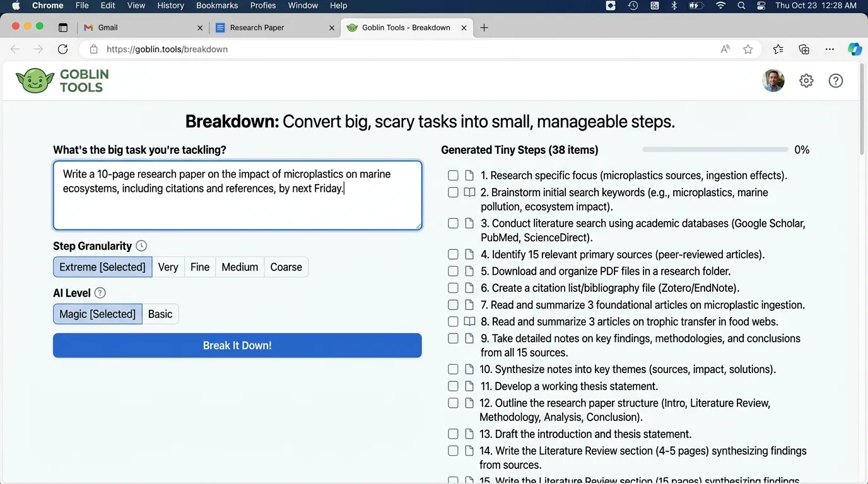Check step 7 foundational articles checkbox
This screenshot has height=484, width=868.
click(x=453, y=304)
